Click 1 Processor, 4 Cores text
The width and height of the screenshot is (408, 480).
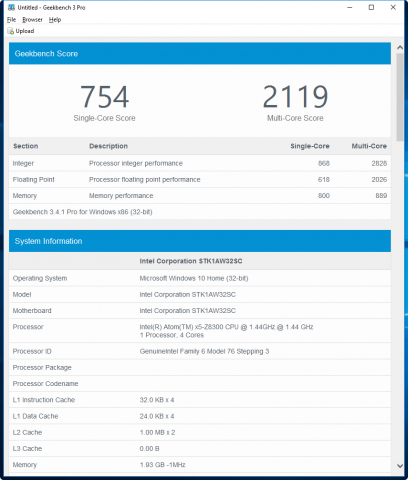pyautogui.click(x=172, y=335)
